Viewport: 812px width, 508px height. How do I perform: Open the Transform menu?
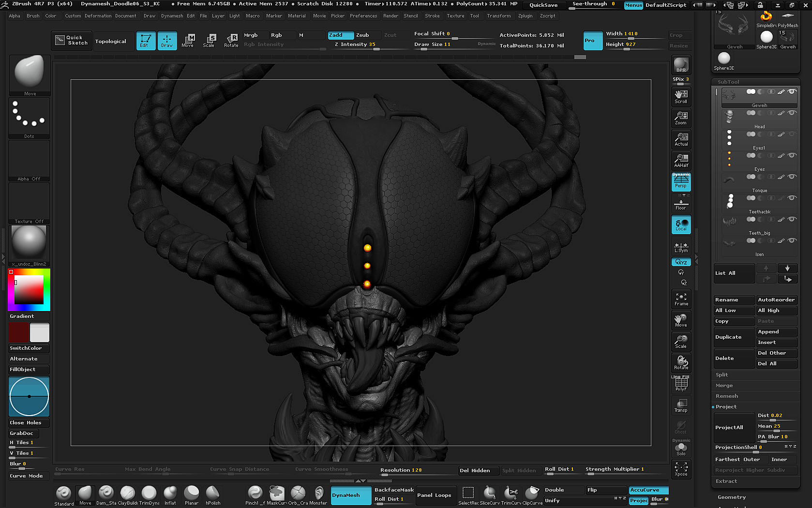[498, 16]
